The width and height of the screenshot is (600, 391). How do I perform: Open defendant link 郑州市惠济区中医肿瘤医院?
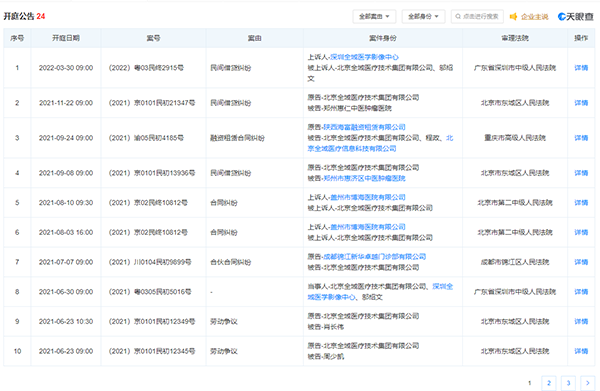[x=364, y=178]
